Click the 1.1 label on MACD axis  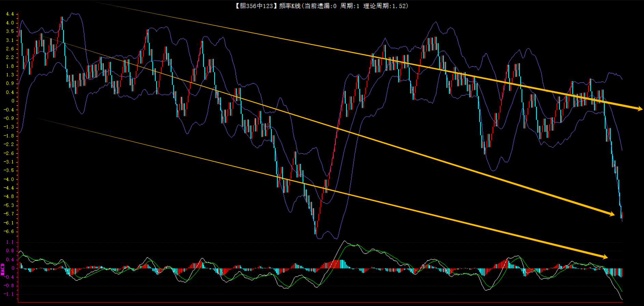[10, 242]
